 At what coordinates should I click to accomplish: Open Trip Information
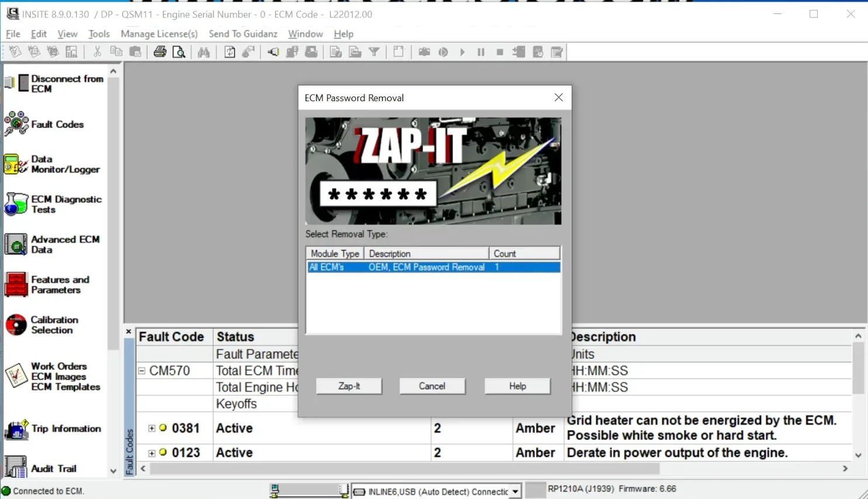[53, 429]
